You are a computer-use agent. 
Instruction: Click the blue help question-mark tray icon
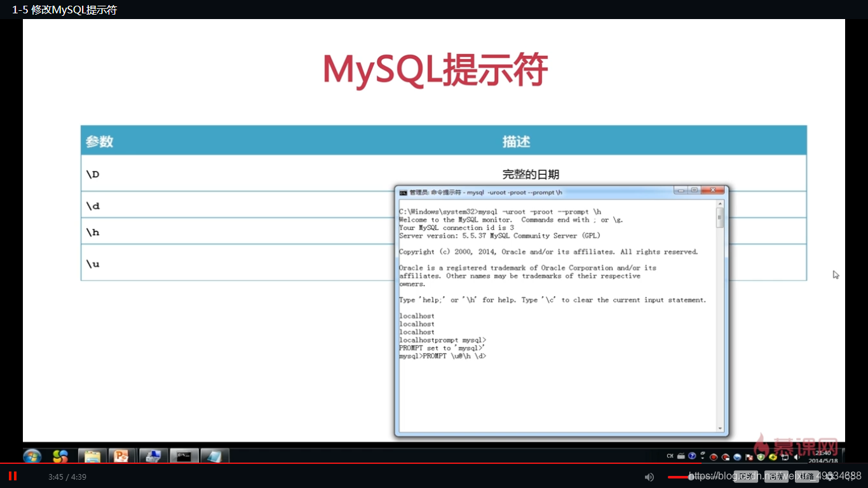(692, 456)
